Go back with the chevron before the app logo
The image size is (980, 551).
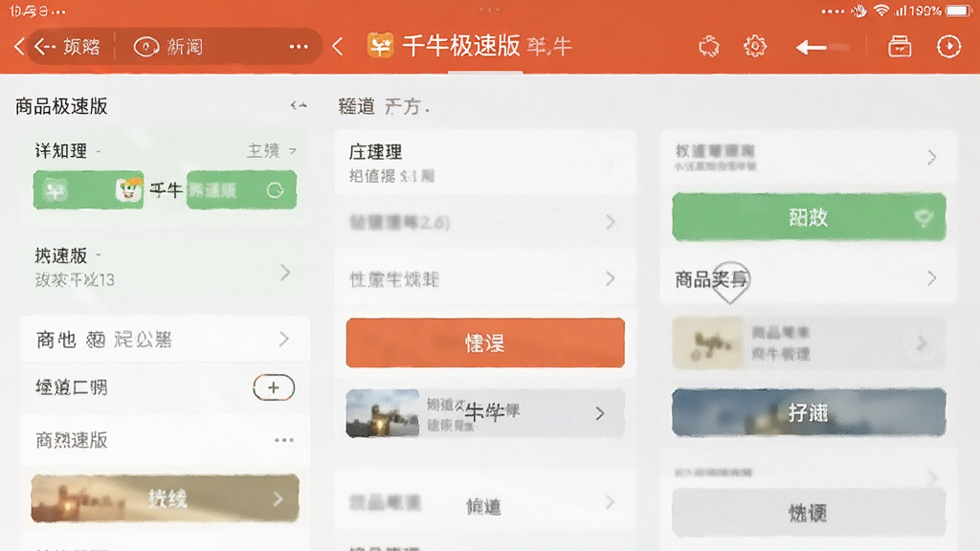coord(338,46)
